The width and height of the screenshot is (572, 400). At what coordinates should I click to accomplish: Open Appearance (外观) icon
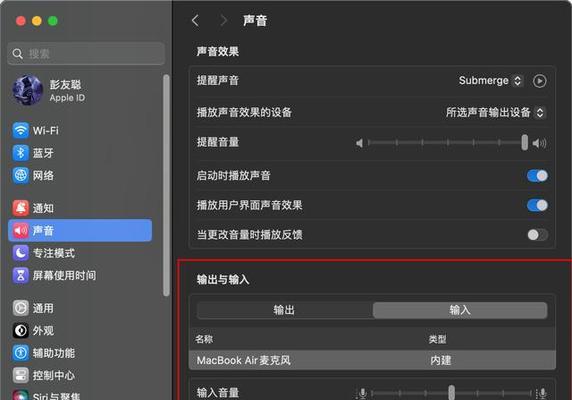[20, 330]
